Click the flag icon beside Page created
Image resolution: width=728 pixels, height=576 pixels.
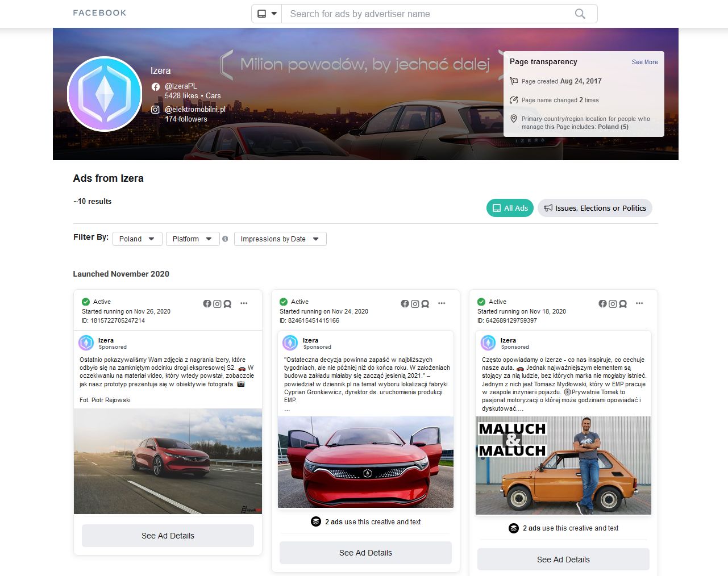coord(514,81)
